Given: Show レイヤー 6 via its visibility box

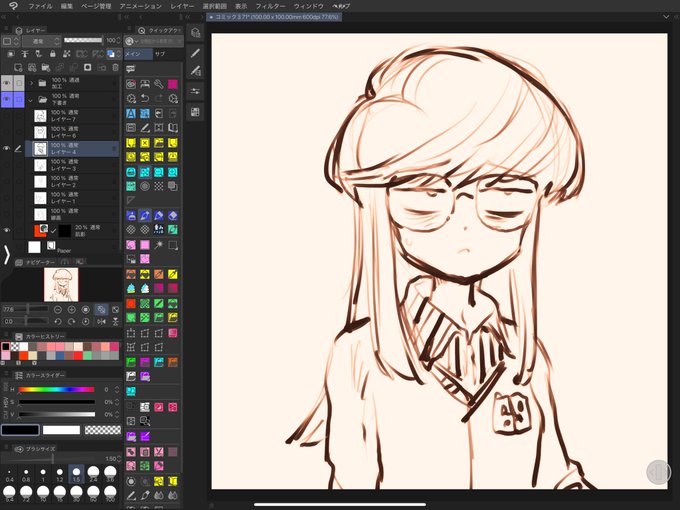Looking at the screenshot, I should coord(7,132).
